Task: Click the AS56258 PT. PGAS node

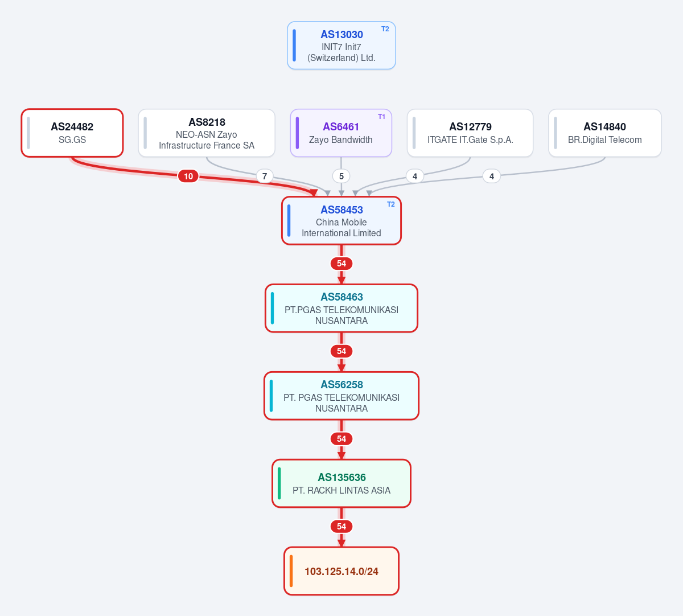Action: pos(341,396)
